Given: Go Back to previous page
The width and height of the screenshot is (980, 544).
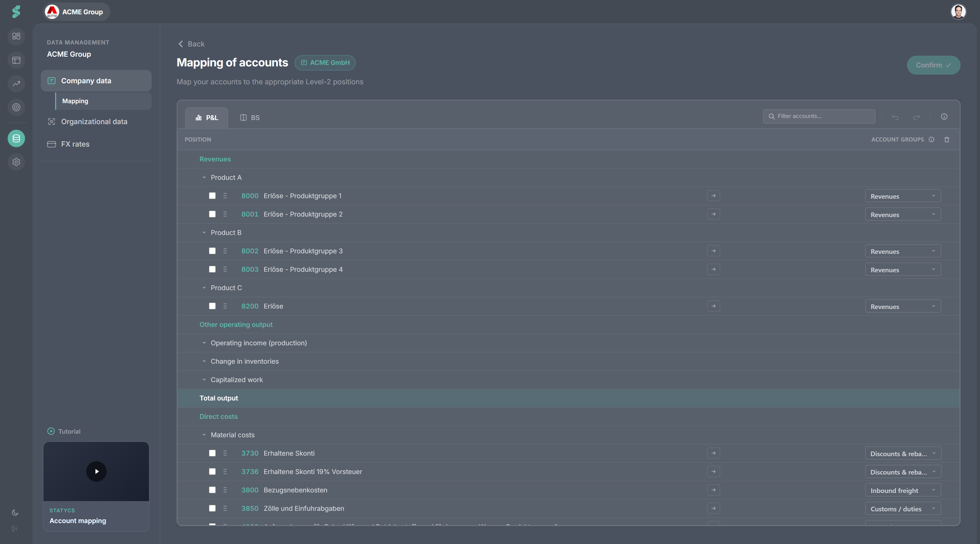Looking at the screenshot, I should 191,44.
